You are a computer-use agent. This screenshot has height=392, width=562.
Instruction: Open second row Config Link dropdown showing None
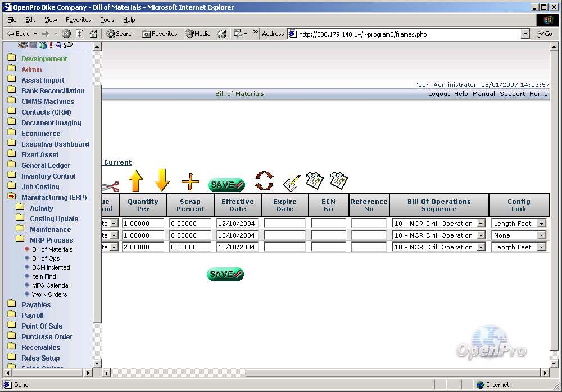[541, 235]
